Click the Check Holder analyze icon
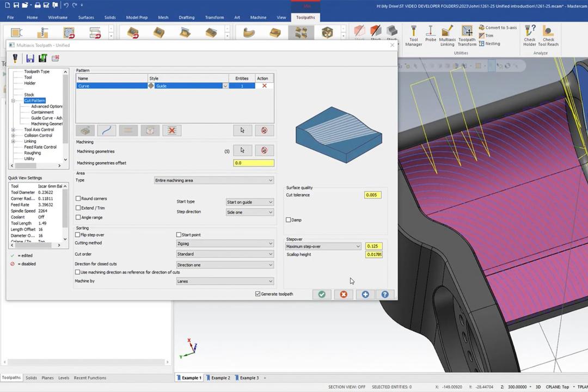 530,35
